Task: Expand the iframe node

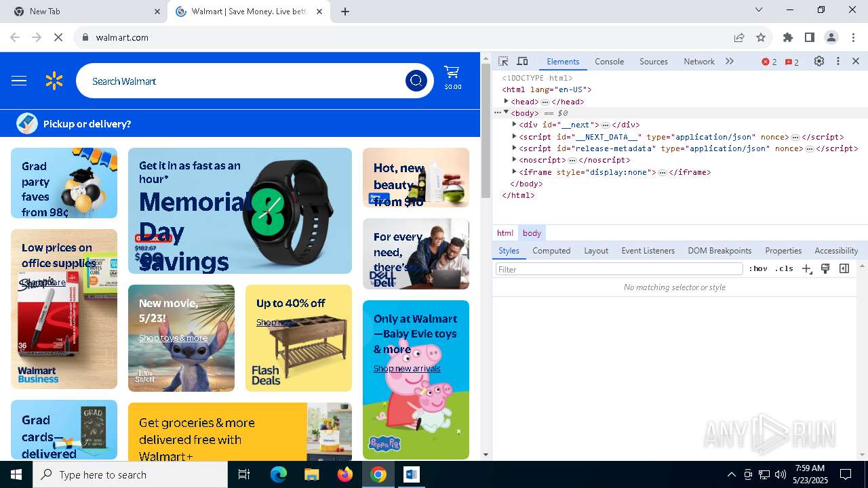Action: tap(514, 171)
